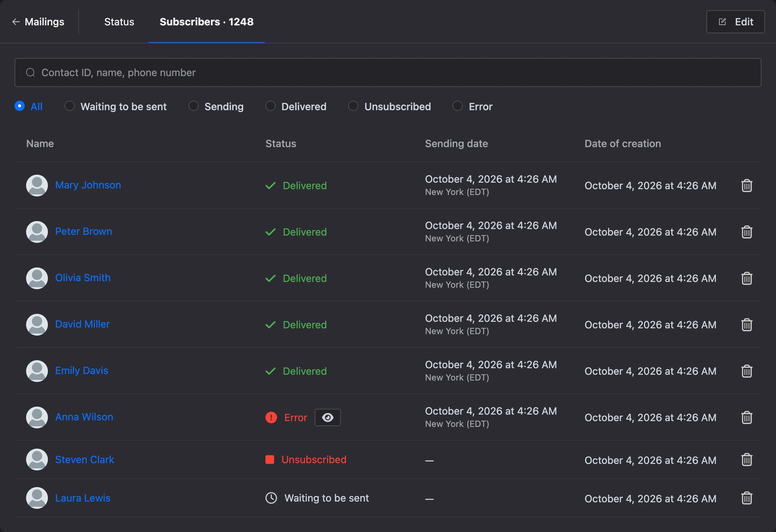The height and width of the screenshot is (532, 776).
Task: Remove David Miller via the trash icon
Action: 747,325
